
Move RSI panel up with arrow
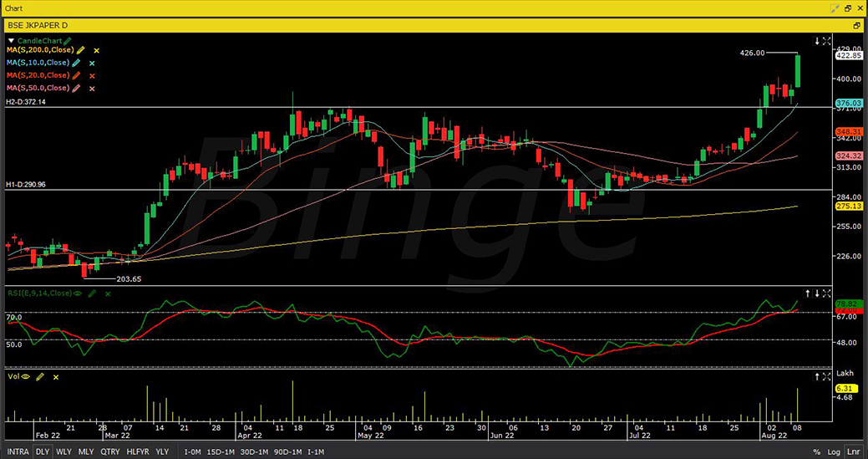point(808,293)
